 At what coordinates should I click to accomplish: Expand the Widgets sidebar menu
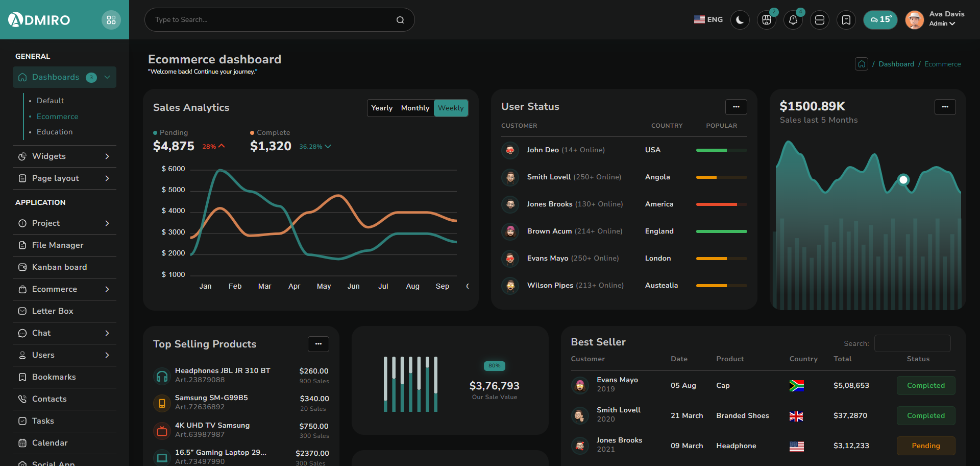(64, 156)
